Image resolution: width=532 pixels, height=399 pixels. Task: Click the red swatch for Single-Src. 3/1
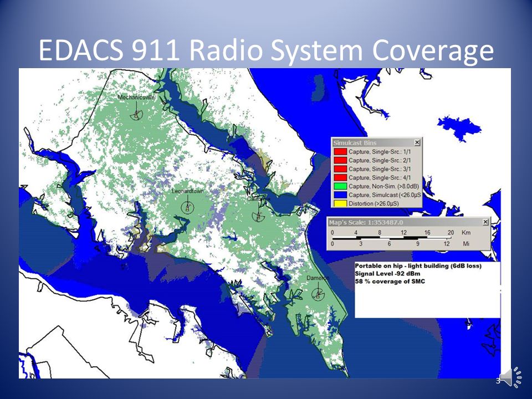[340, 169]
